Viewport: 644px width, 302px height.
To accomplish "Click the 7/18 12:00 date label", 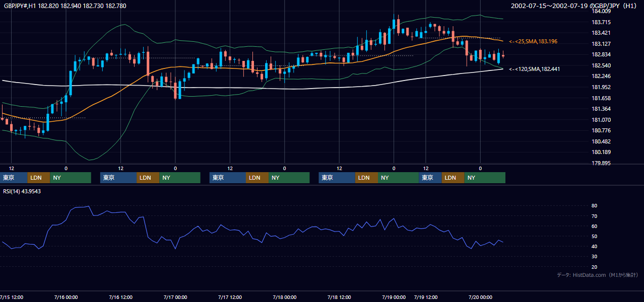I will pyautogui.click(x=339, y=297).
